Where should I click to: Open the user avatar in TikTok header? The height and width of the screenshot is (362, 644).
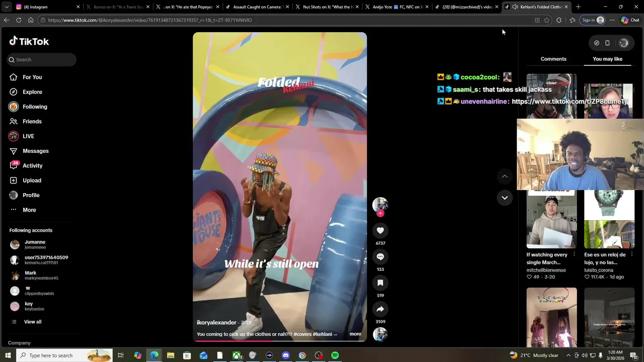click(x=623, y=43)
